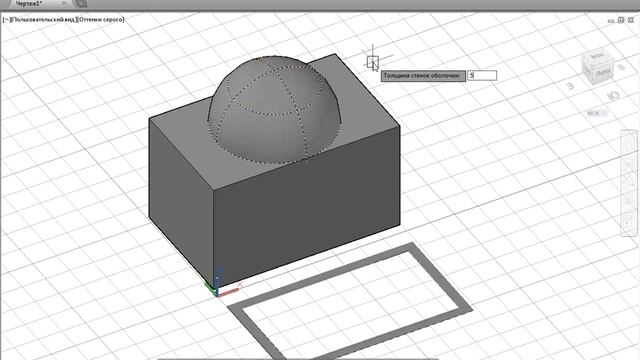Viewport: 640px width, 360px height.
Task: Open the steering wheel on navigation bar
Action: pos(629,143)
